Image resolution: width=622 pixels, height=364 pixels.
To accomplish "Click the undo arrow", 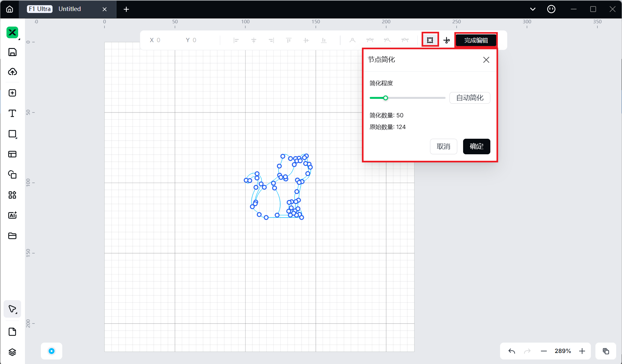I will point(512,351).
